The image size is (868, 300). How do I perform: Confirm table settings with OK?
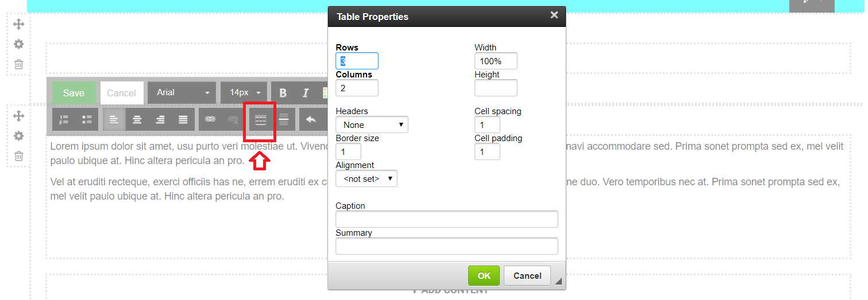[484, 275]
